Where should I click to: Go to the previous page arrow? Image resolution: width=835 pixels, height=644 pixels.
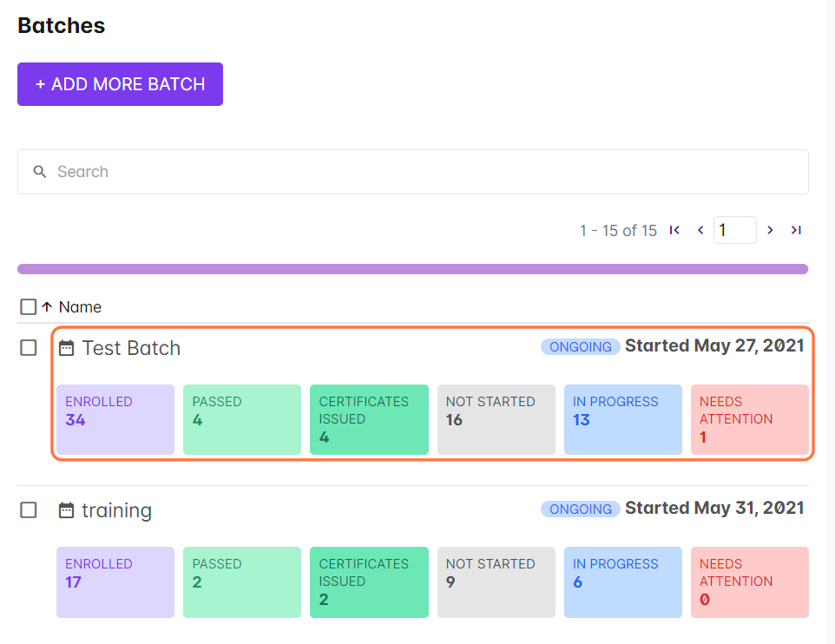[700, 230]
